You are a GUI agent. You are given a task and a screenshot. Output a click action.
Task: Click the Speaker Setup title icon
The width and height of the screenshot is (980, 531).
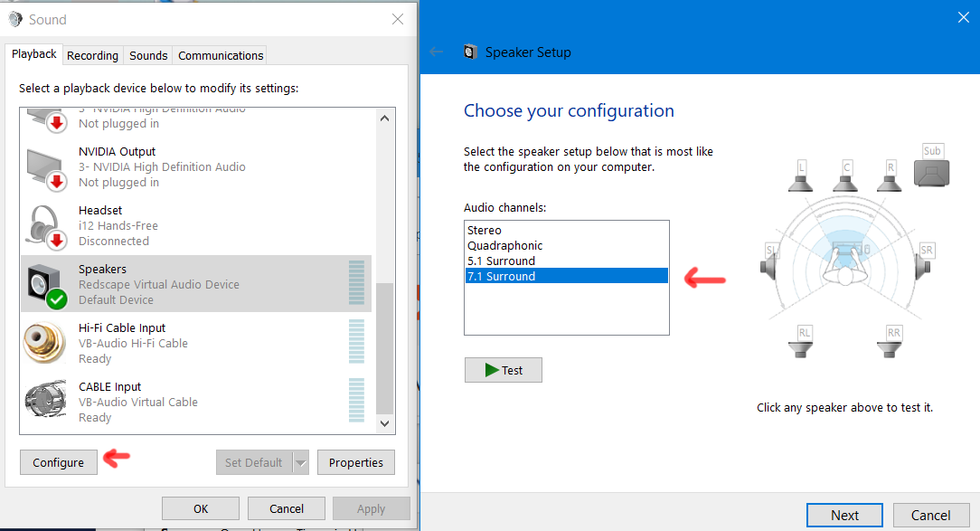pos(469,52)
